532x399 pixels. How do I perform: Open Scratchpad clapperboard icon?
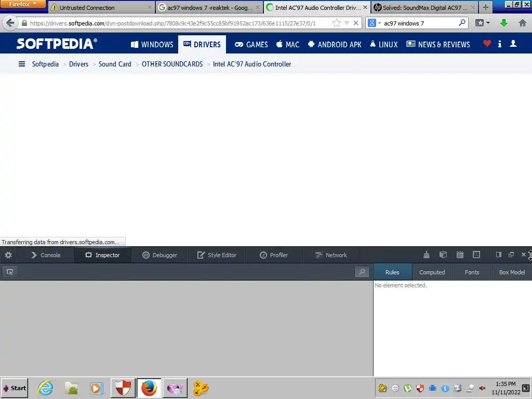coord(460,255)
